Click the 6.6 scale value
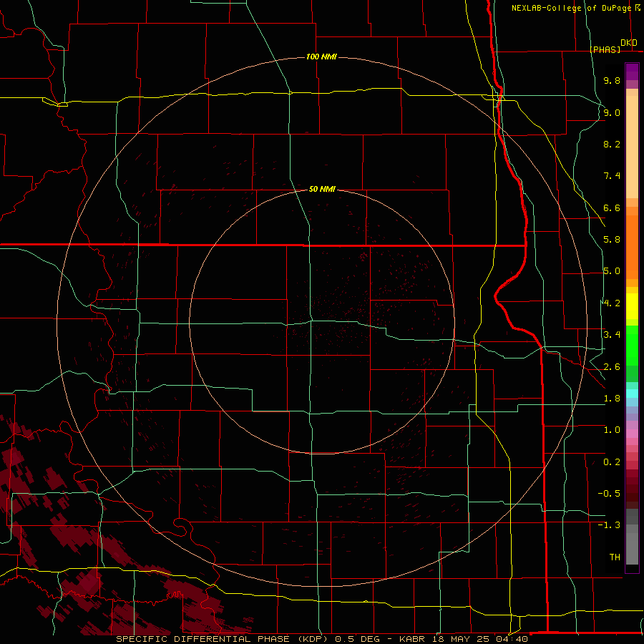Image resolution: width=644 pixels, height=644 pixels. click(612, 208)
